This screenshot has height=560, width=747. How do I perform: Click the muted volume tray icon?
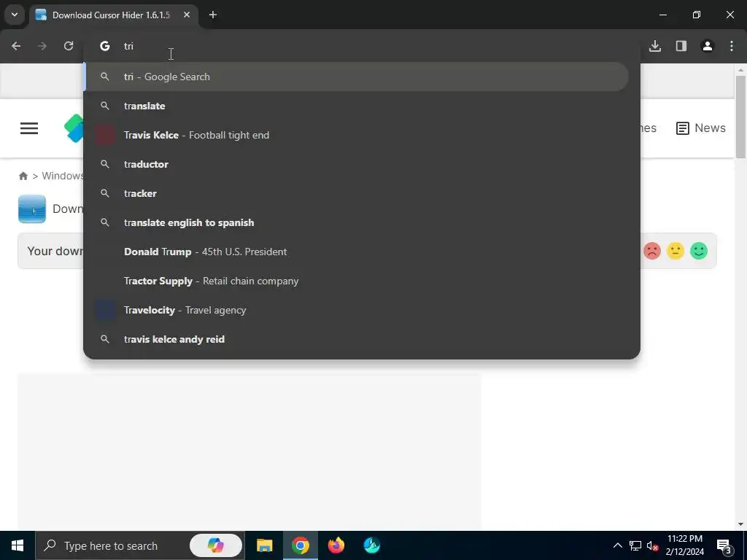click(x=652, y=545)
